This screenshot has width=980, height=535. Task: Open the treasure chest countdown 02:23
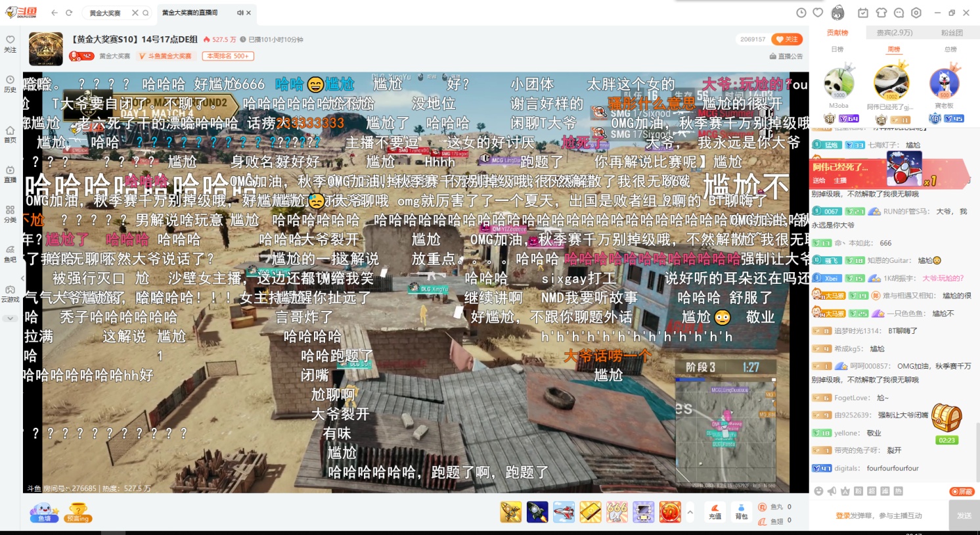click(947, 424)
